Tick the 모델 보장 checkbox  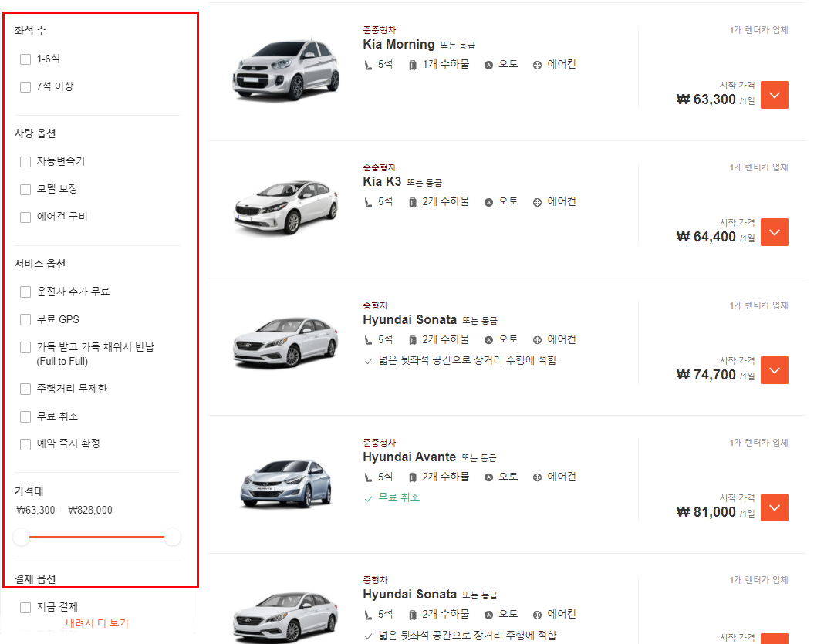(x=25, y=190)
